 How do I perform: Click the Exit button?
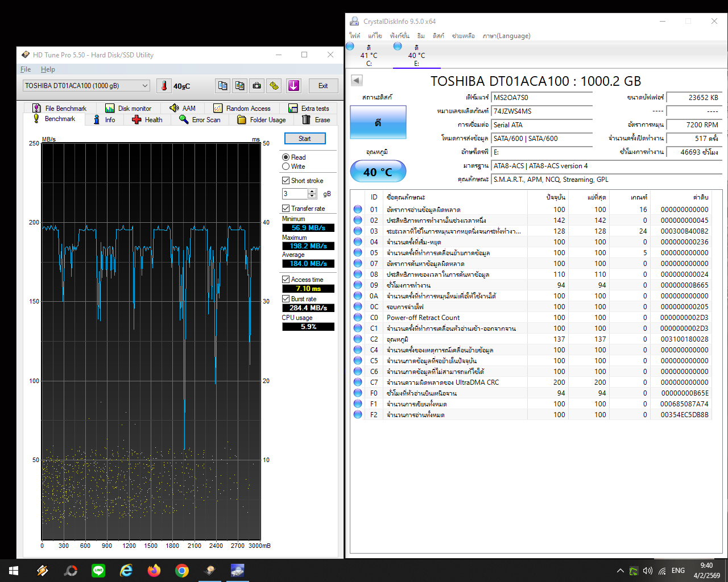(x=323, y=86)
